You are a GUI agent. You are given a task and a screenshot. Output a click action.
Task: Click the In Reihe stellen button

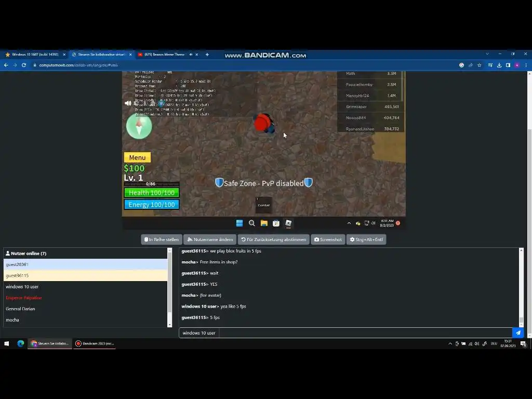pos(162,239)
